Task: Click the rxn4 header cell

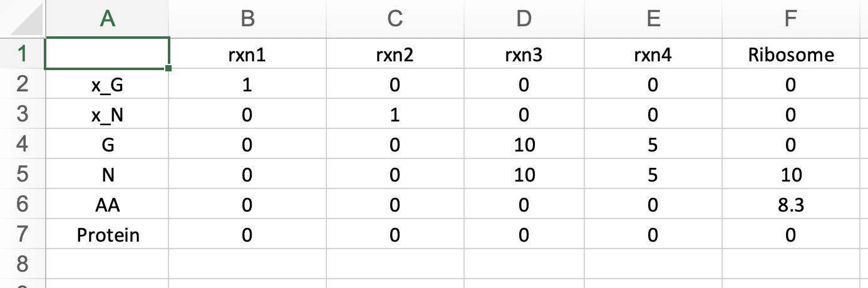Action: (653, 54)
